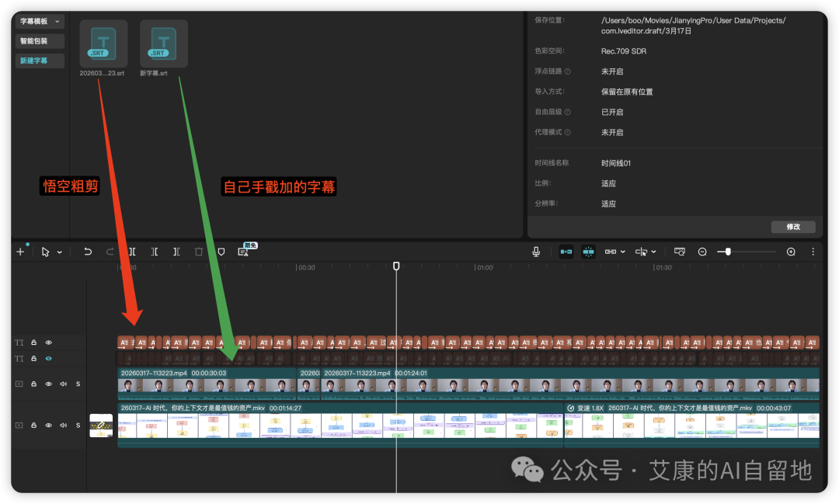This screenshot has width=839, height=504.
Task: Select the 新建字幕 tab
Action: click(x=40, y=61)
